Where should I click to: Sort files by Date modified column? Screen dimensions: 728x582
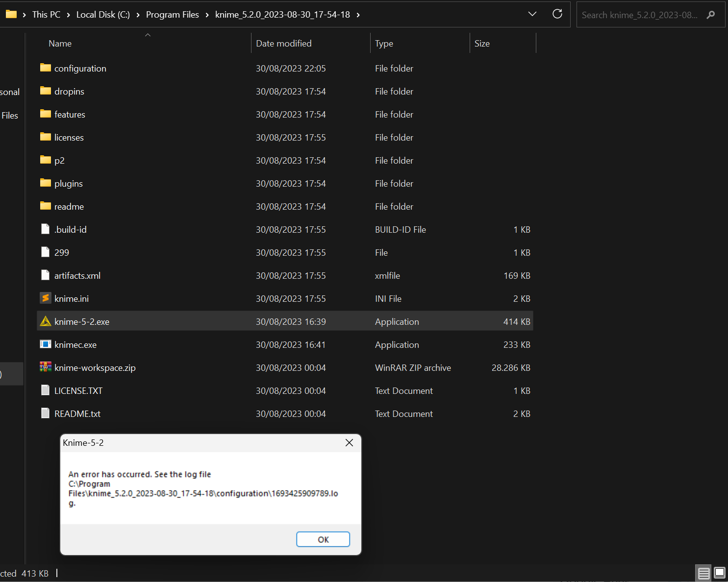point(284,44)
